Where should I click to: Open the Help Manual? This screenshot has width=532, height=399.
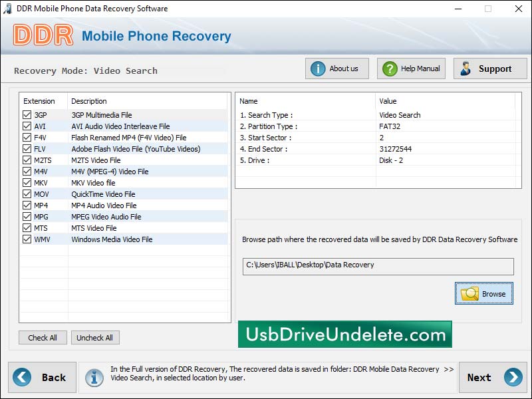click(411, 68)
